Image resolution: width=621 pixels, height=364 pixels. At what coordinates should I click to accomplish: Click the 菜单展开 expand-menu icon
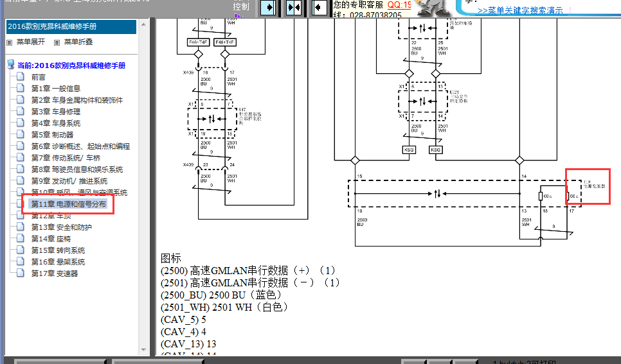[x=10, y=42]
